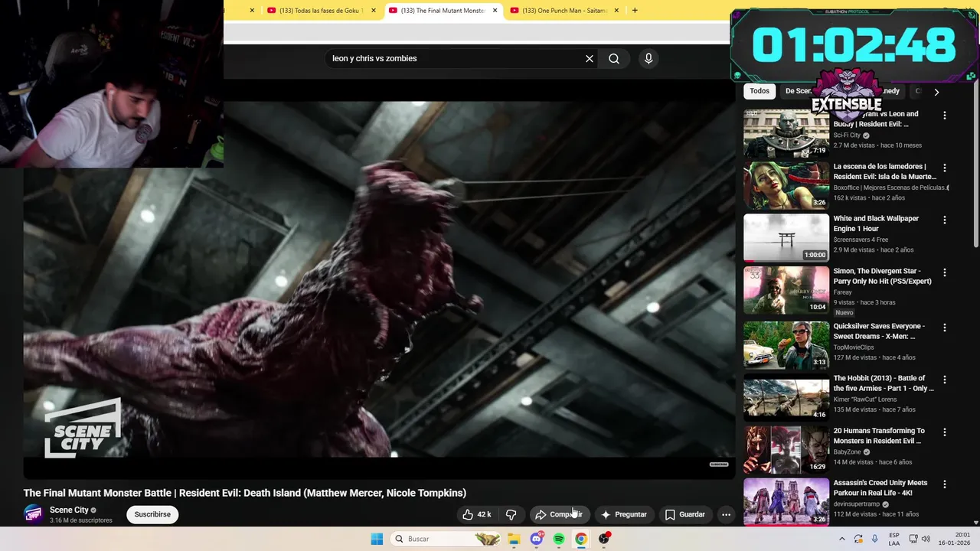Close the 'Todas las fases de Goku' tab
The width and height of the screenshot is (980, 551).
pos(374,11)
